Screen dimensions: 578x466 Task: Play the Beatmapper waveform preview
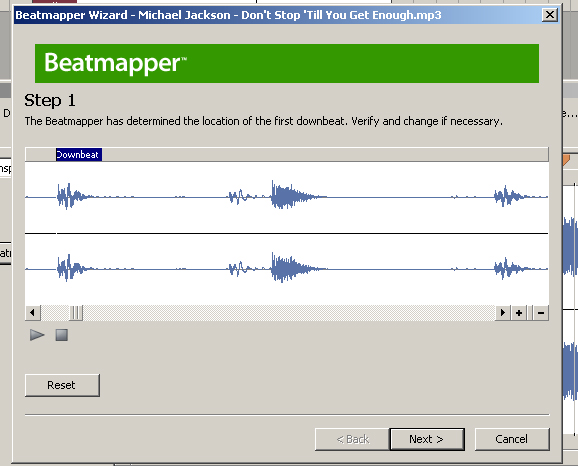tap(37, 335)
